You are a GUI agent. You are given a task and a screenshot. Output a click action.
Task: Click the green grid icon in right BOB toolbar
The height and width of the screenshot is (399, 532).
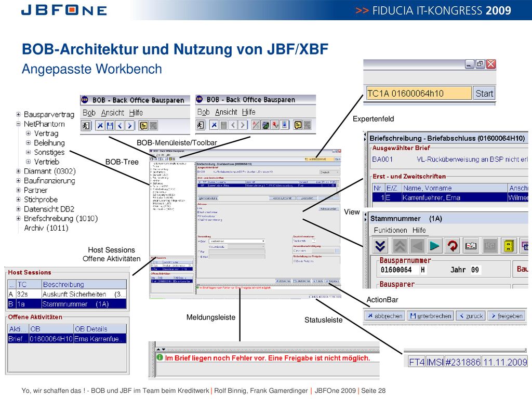pos(265,125)
